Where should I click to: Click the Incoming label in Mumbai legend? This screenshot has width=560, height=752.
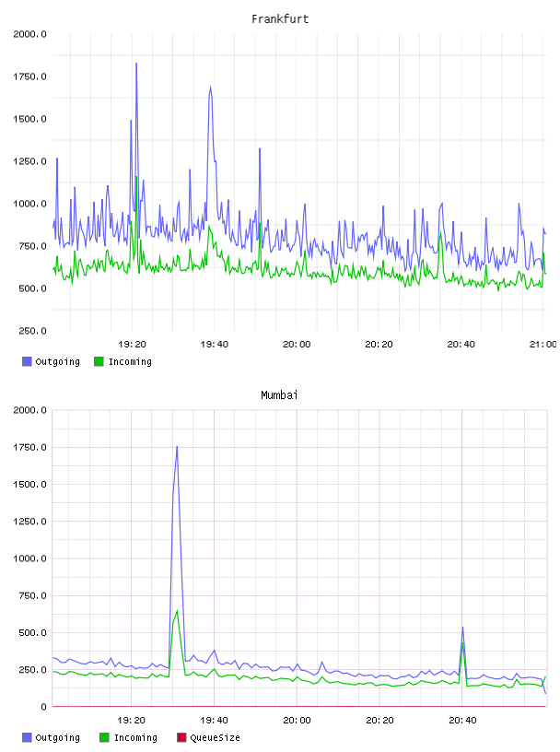[135, 738]
